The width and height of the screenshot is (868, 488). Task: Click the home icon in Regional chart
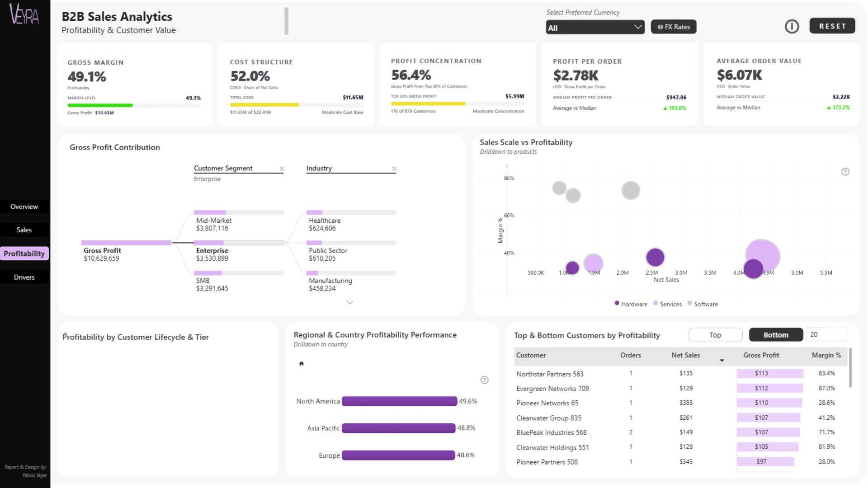click(x=302, y=363)
